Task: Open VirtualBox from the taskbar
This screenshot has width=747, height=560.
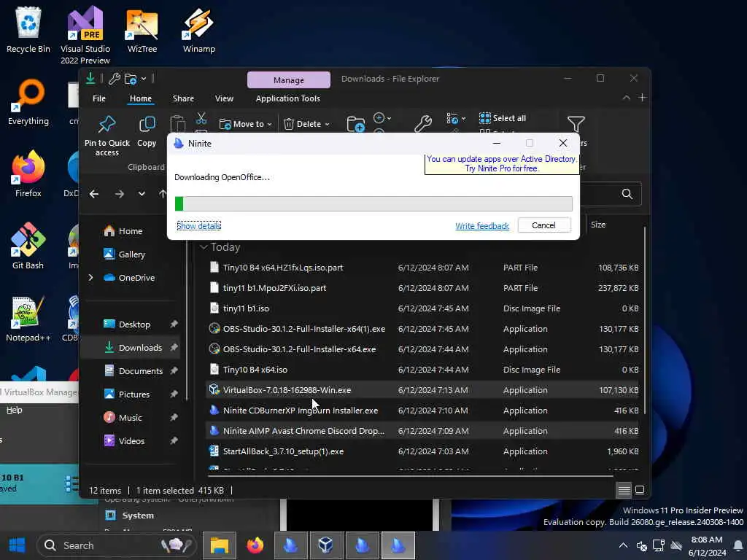Action: [326, 545]
